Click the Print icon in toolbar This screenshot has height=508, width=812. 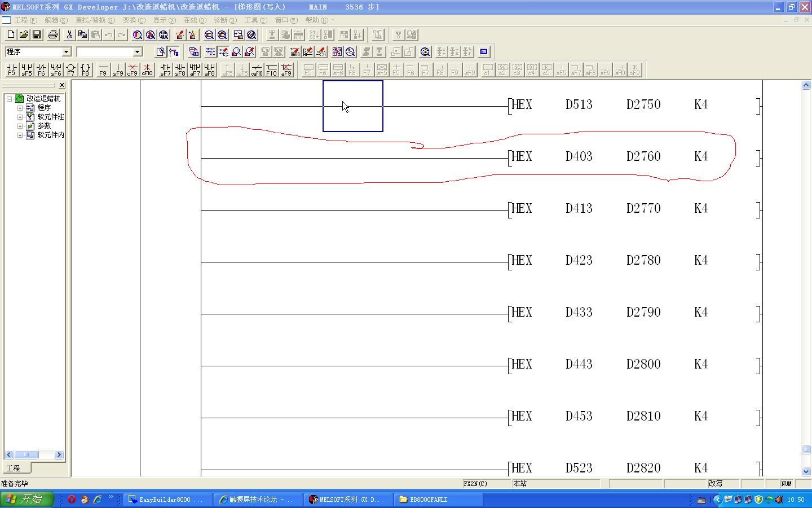pos(52,35)
